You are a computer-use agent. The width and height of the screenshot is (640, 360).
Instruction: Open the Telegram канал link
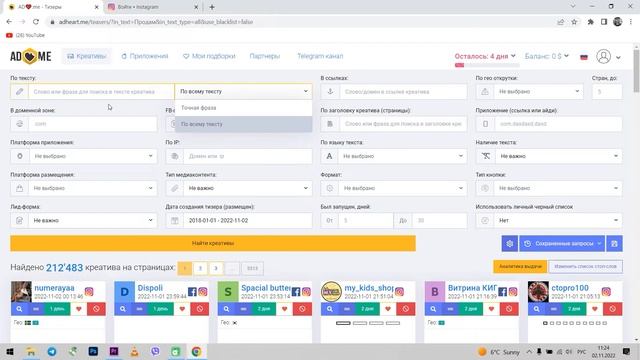[320, 56]
